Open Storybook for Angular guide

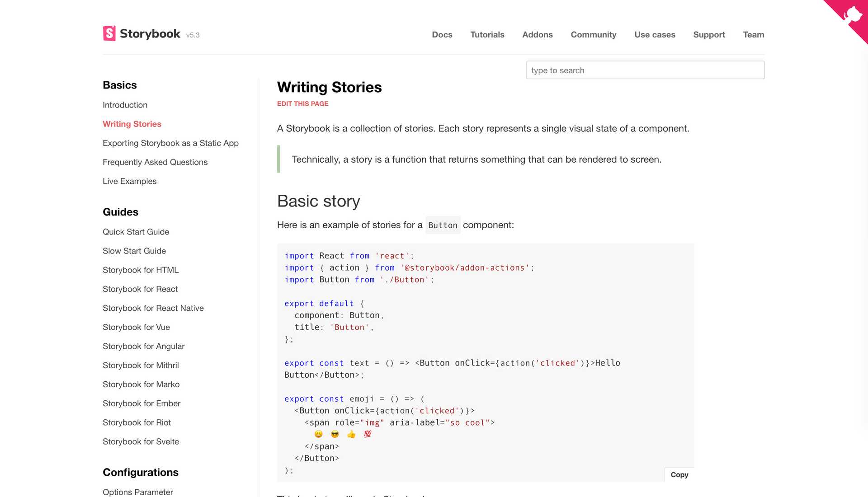(x=143, y=346)
